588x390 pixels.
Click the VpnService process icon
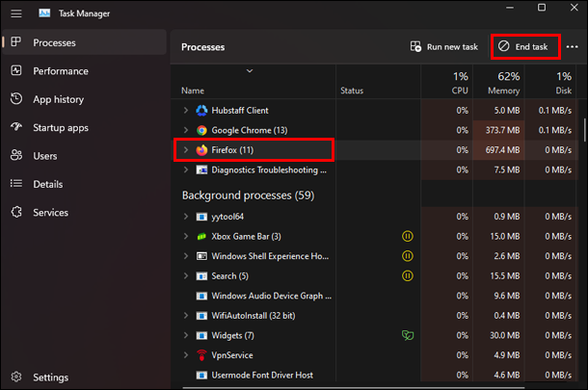[201, 354]
